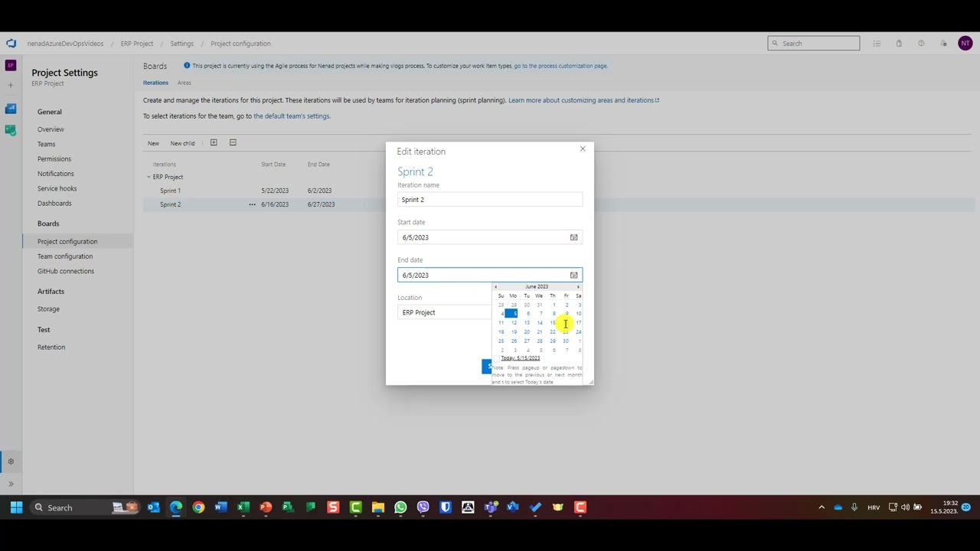Click the New iteration button

[153, 143]
